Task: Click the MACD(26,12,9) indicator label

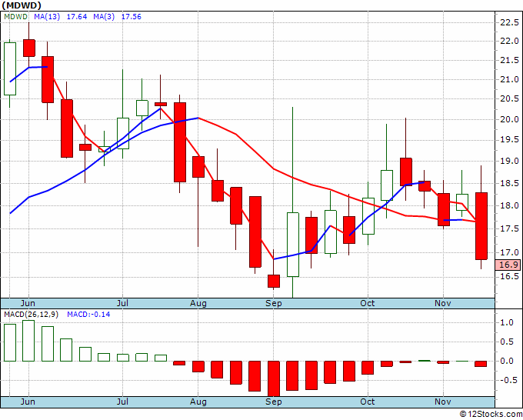Action: point(31,315)
